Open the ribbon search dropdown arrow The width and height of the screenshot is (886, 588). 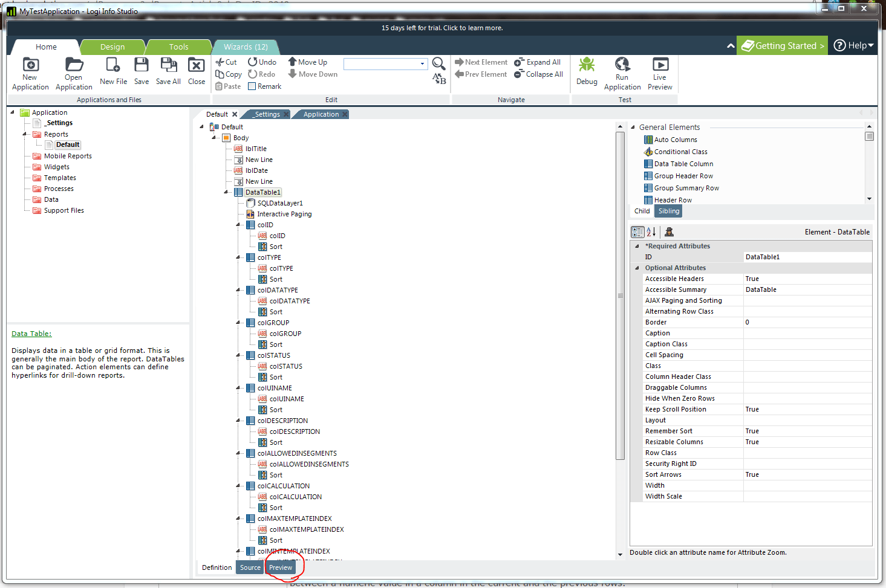[x=422, y=64]
